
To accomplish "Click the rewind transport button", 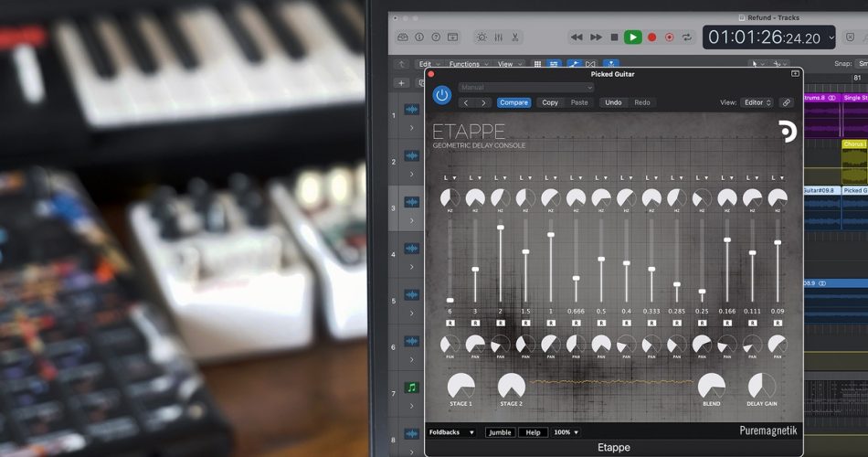I will click(x=577, y=37).
